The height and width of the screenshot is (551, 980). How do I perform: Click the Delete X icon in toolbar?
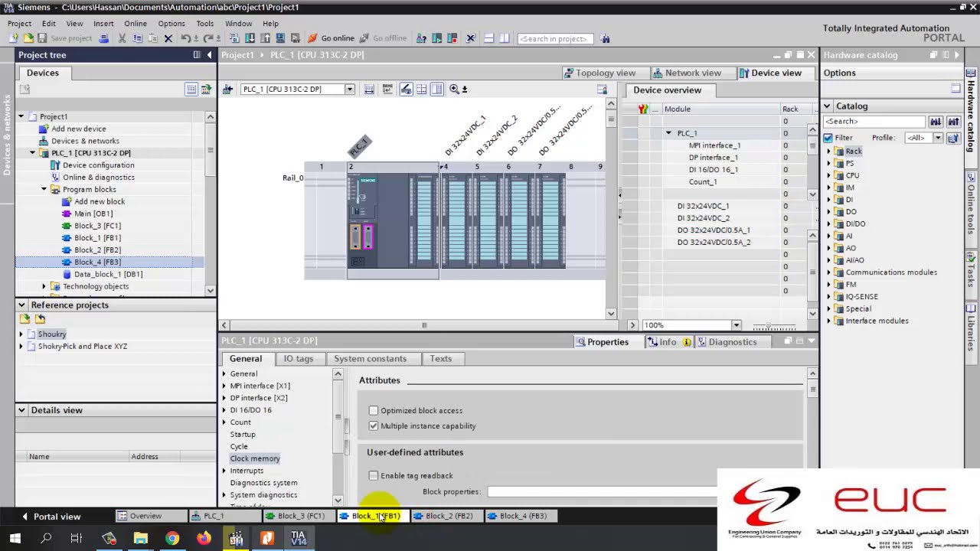point(168,38)
